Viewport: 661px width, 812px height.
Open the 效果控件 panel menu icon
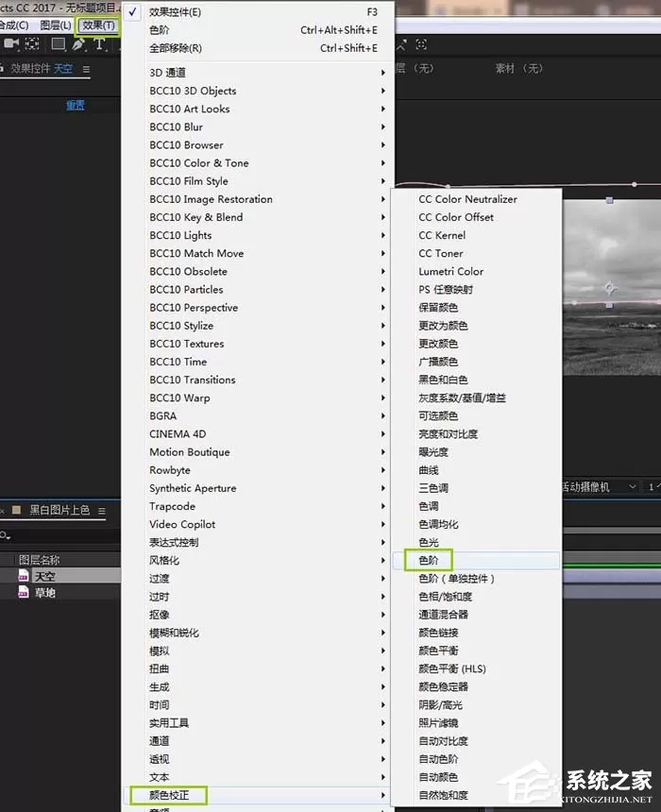(86, 69)
